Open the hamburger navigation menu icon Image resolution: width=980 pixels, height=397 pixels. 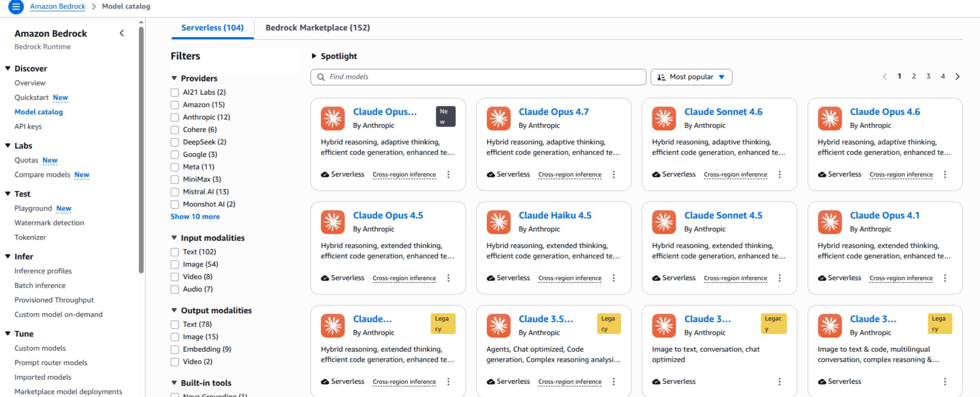16,7
